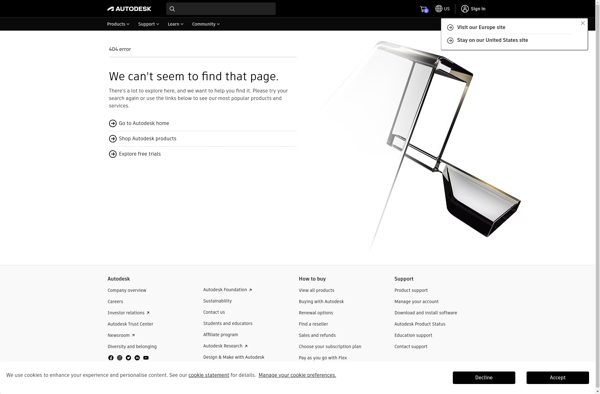The height and width of the screenshot is (394, 600).
Task: Open Shop Autodesk products link
Action: coord(148,138)
